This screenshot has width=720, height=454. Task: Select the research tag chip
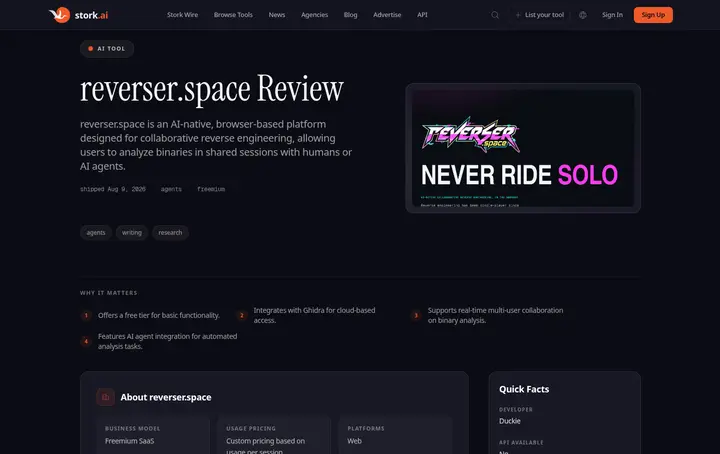170,233
